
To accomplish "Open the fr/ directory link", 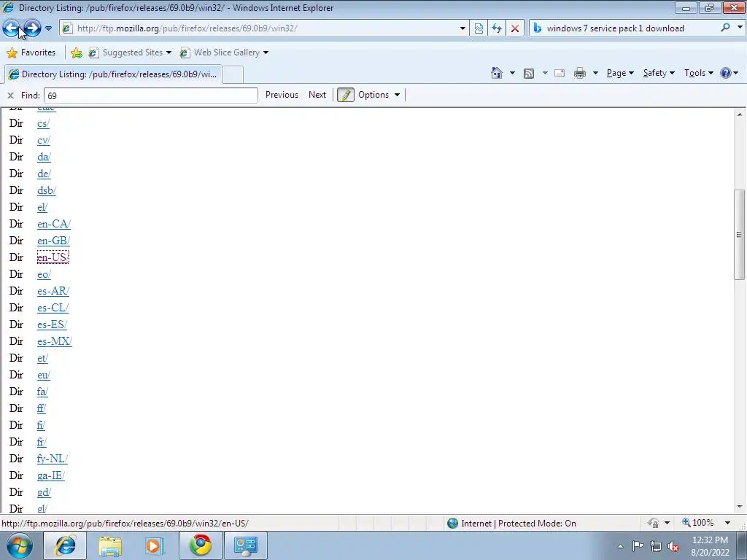I will click(x=42, y=443).
